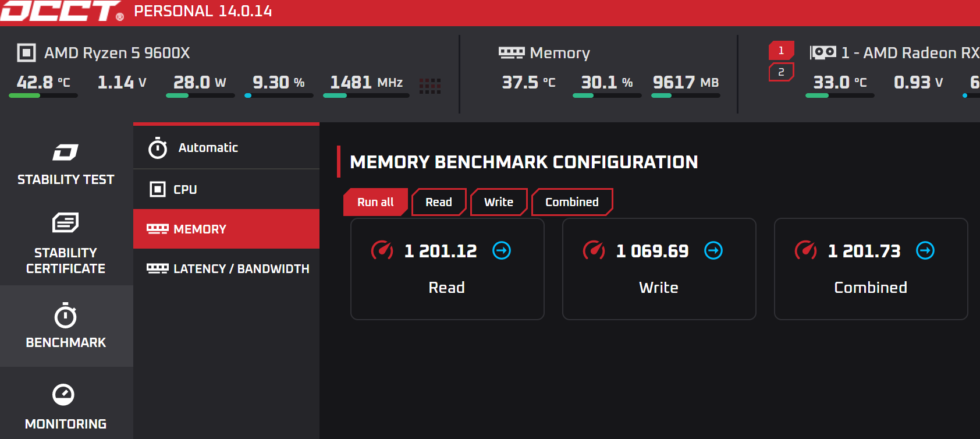Click the Stability Certificate document icon
980x439 pixels.
pos(65,222)
